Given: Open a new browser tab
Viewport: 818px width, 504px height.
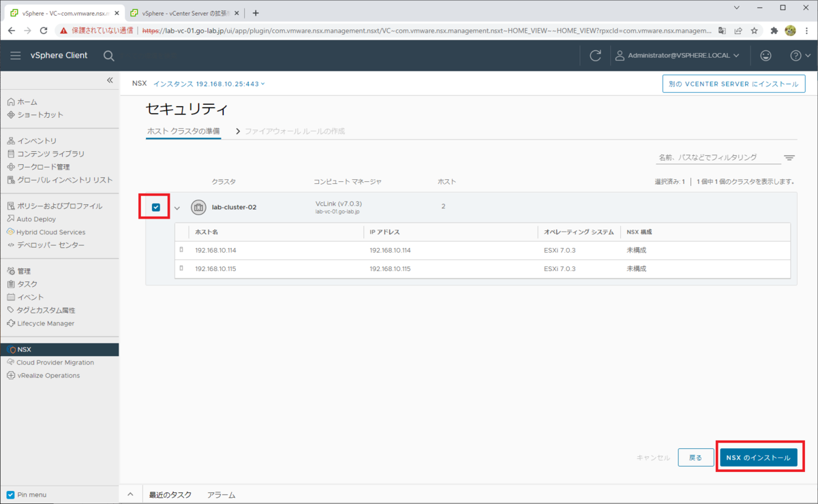Looking at the screenshot, I should coord(256,13).
